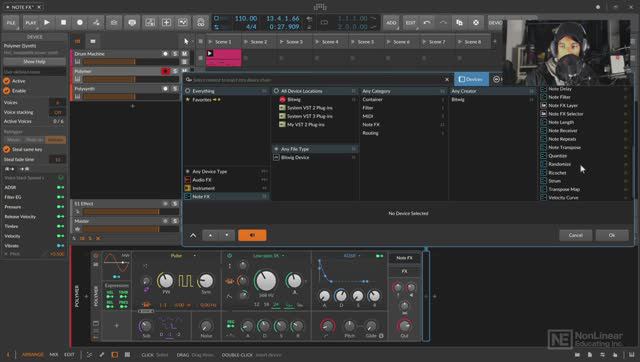Click the Voice stacking value field

58,112
